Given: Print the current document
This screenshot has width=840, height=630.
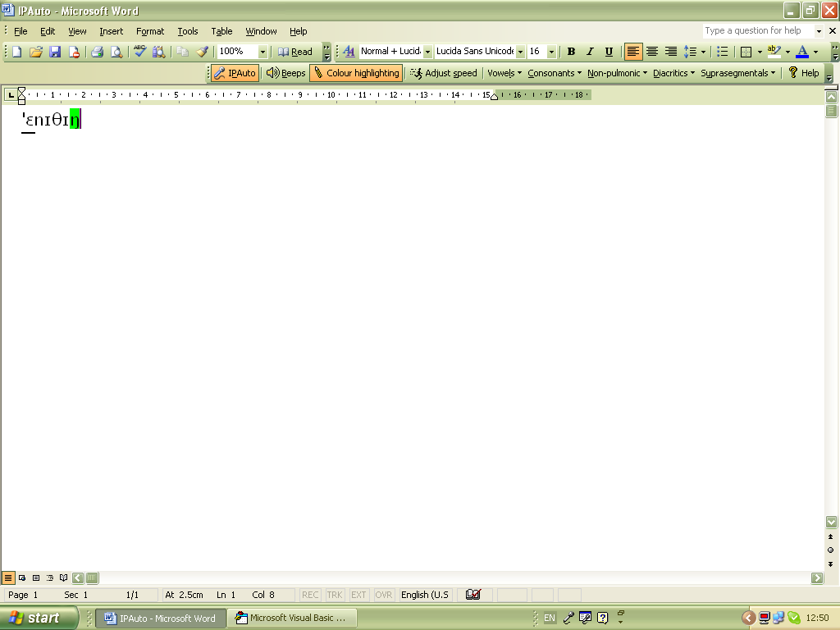Looking at the screenshot, I should tap(97, 51).
